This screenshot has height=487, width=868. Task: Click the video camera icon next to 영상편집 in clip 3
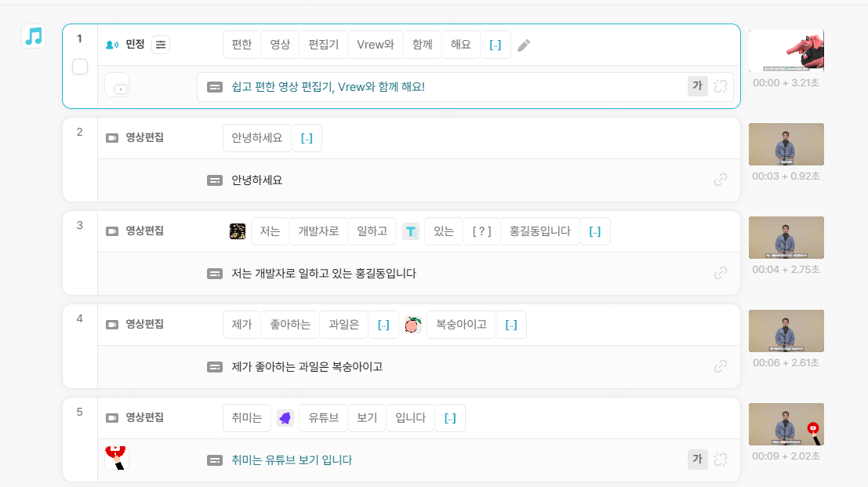(111, 231)
